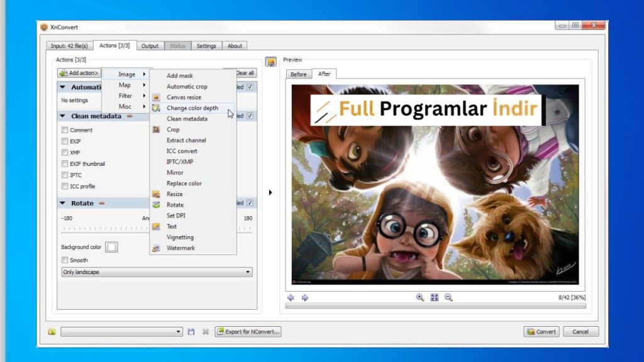644x362 pixels.
Task: Switch to the Output tab
Action: (x=150, y=46)
